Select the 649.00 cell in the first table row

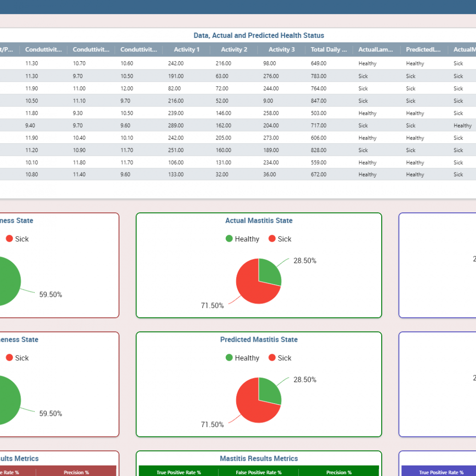coord(319,64)
